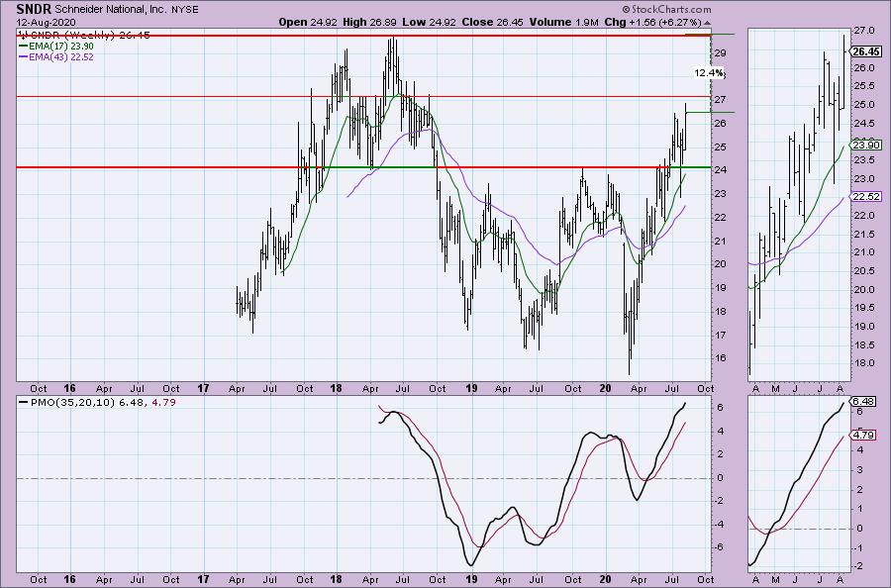Click the up-triangle change indicator icon
Viewport: 891px width, 588px height.
[x=706, y=24]
